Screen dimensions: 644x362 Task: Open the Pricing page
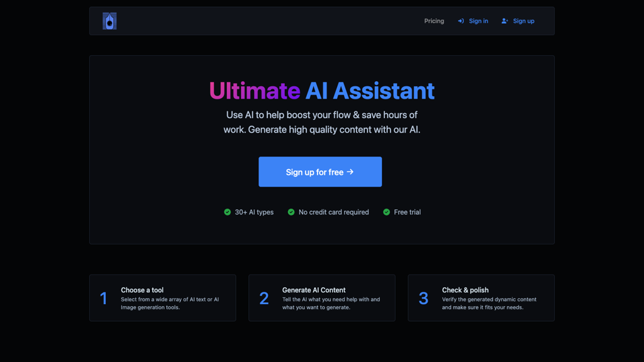434,20
